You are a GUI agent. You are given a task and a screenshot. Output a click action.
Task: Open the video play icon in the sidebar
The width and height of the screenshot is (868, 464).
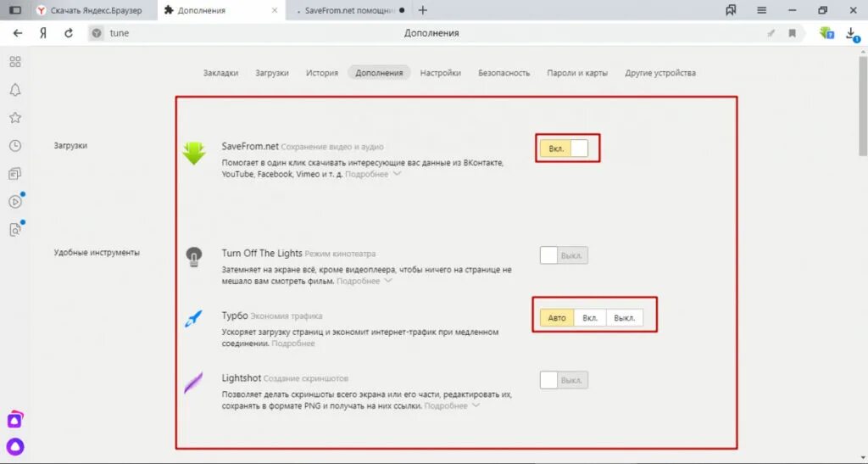(x=15, y=202)
